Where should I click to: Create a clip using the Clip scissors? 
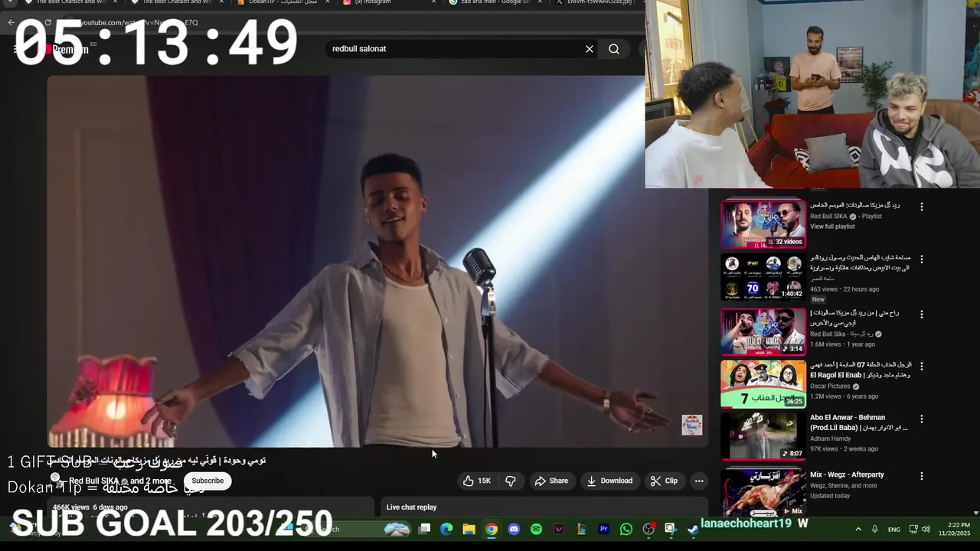coord(664,481)
